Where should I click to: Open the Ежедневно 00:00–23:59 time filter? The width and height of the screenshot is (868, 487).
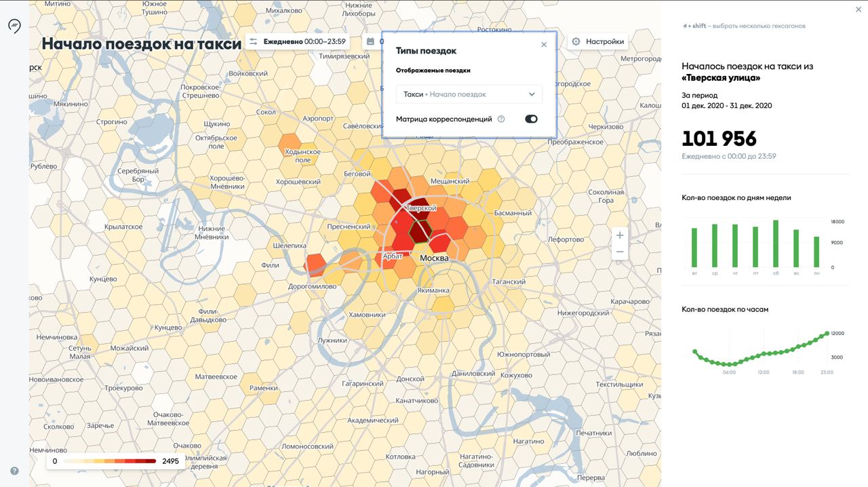pyautogui.click(x=298, y=41)
